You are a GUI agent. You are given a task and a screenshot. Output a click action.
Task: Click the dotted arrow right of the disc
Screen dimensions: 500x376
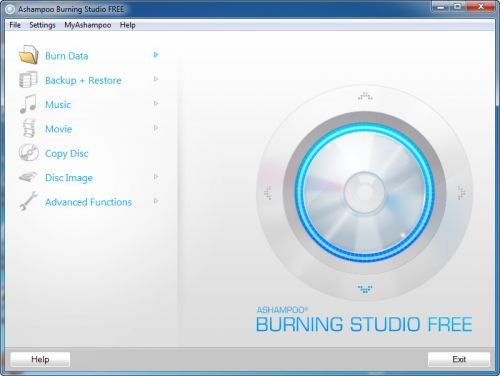[x=462, y=193]
